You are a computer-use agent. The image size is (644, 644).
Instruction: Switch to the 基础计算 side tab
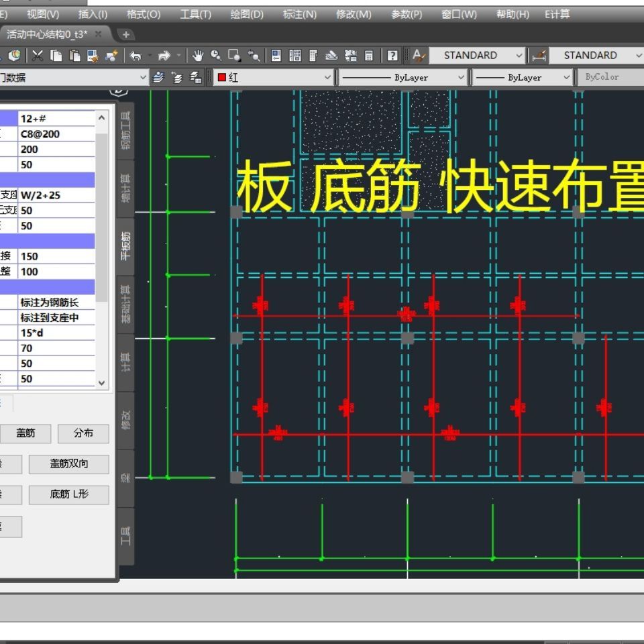[125, 304]
